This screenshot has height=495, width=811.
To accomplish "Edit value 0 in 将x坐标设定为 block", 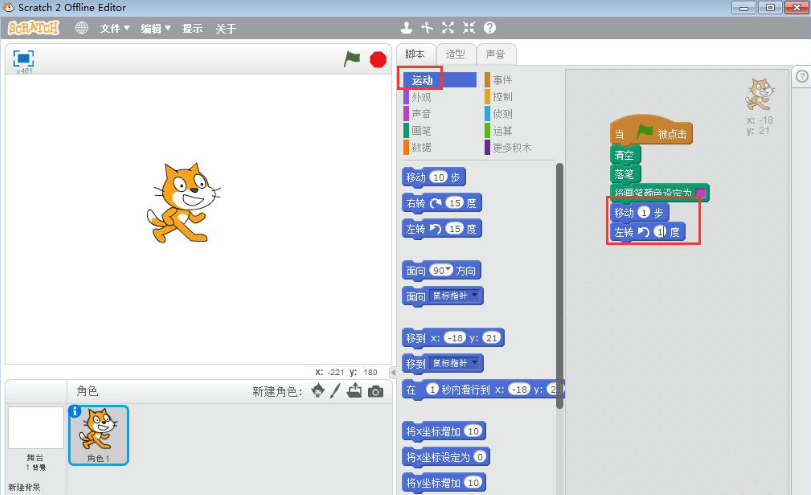I will (x=480, y=457).
